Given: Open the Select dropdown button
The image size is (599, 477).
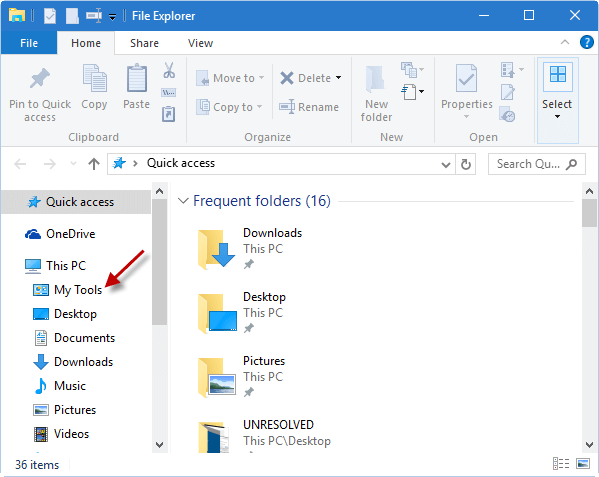Looking at the screenshot, I should click(557, 100).
